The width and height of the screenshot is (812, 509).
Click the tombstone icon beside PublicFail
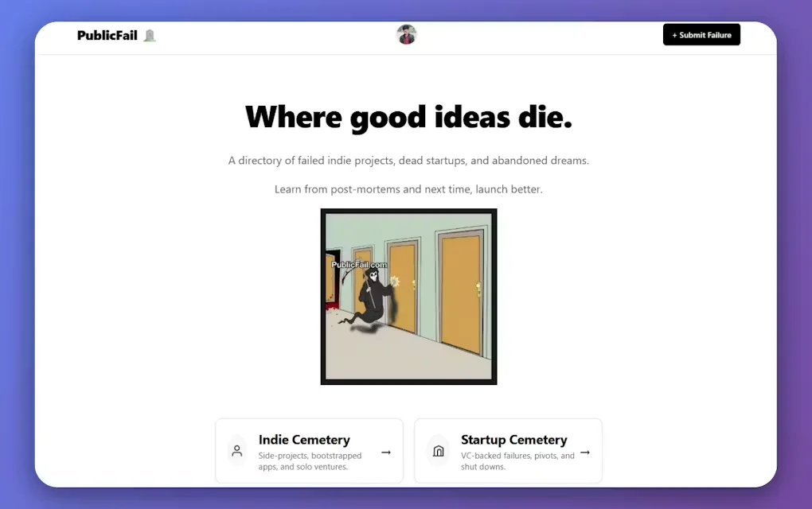point(150,35)
